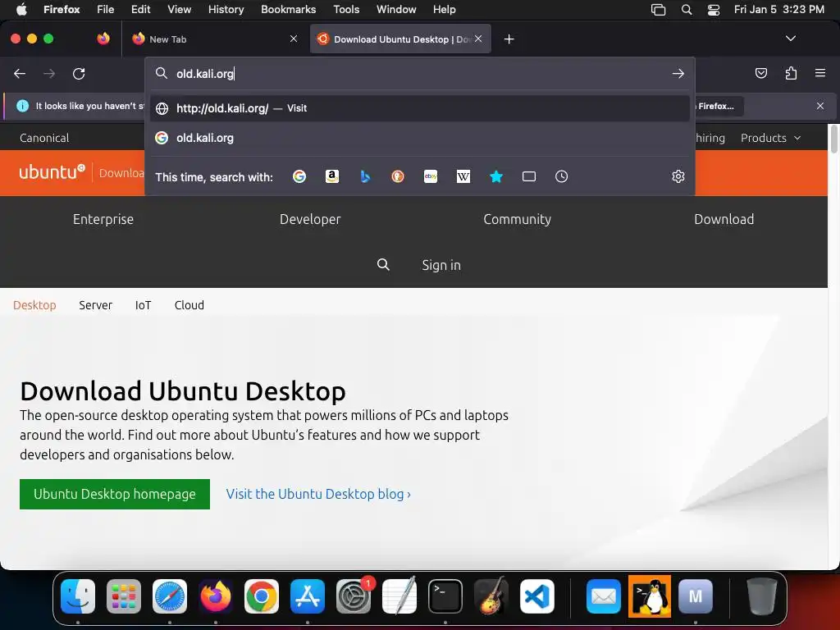This screenshot has height=630, width=840.
Task: Search this time with Google icon
Action: [299, 176]
